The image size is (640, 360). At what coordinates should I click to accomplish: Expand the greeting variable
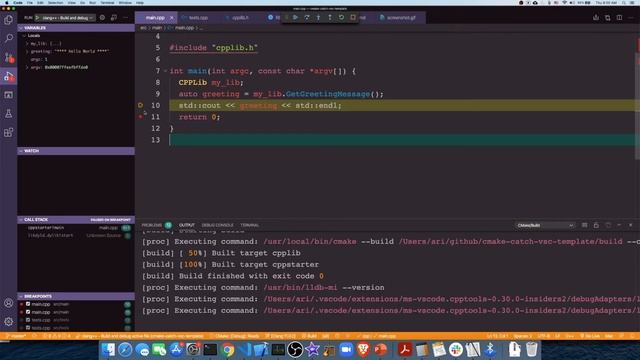click(27, 51)
